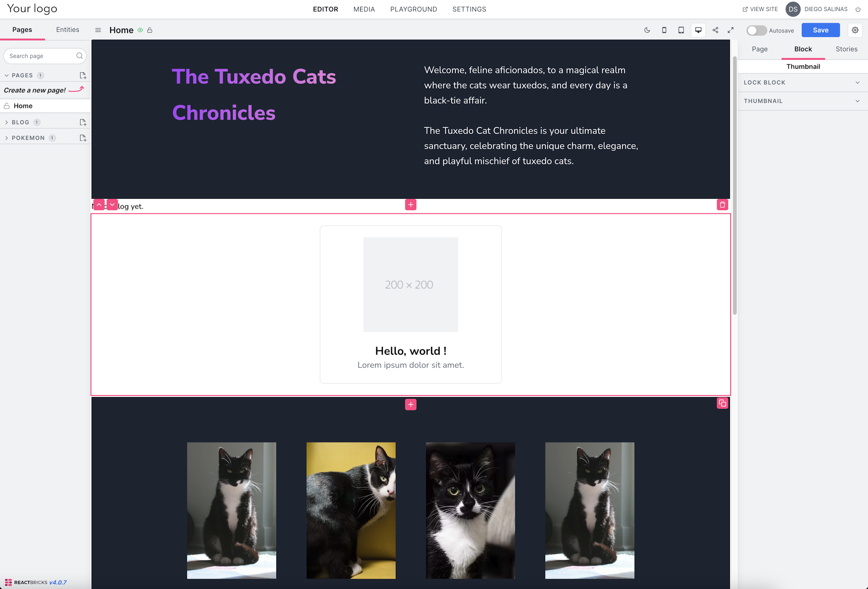
Task: Click the share/export icon in toolbar
Action: [x=715, y=30]
